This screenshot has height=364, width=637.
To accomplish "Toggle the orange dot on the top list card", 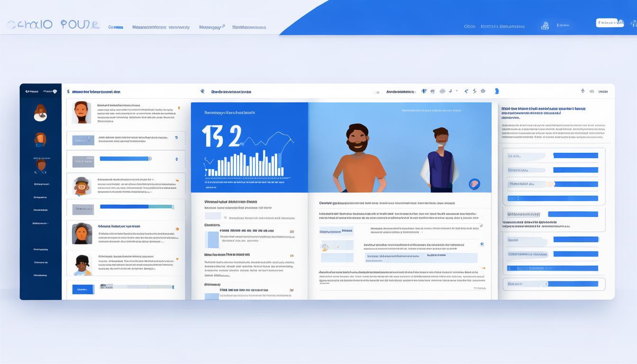I will pos(178,108).
